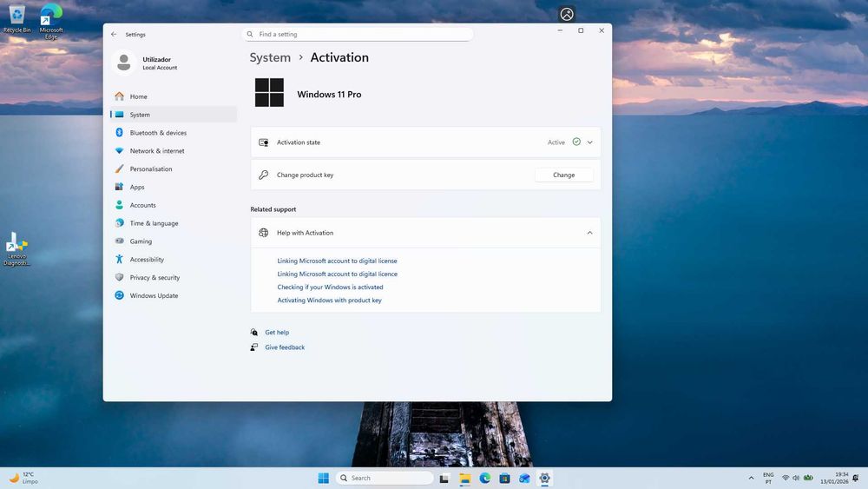
Task: Click the Activation state certificate icon
Action: pyautogui.click(x=264, y=142)
